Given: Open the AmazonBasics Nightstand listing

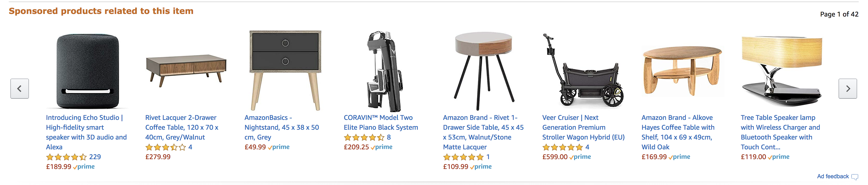Looking at the screenshot, I should tap(281, 127).
